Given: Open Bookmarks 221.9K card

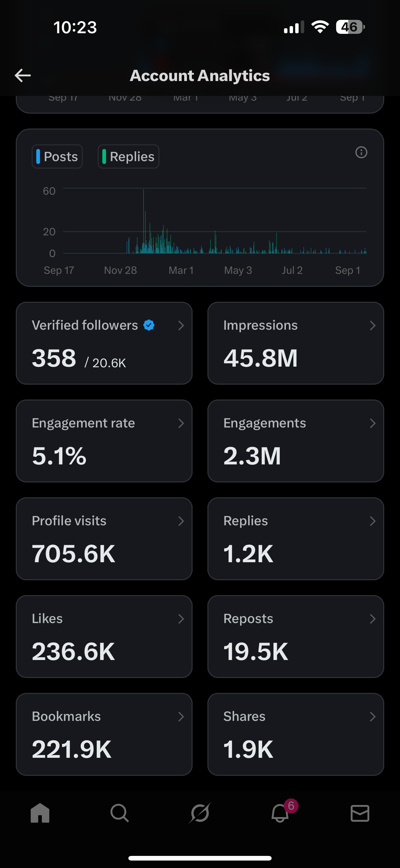Looking at the screenshot, I should pos(104,734).
